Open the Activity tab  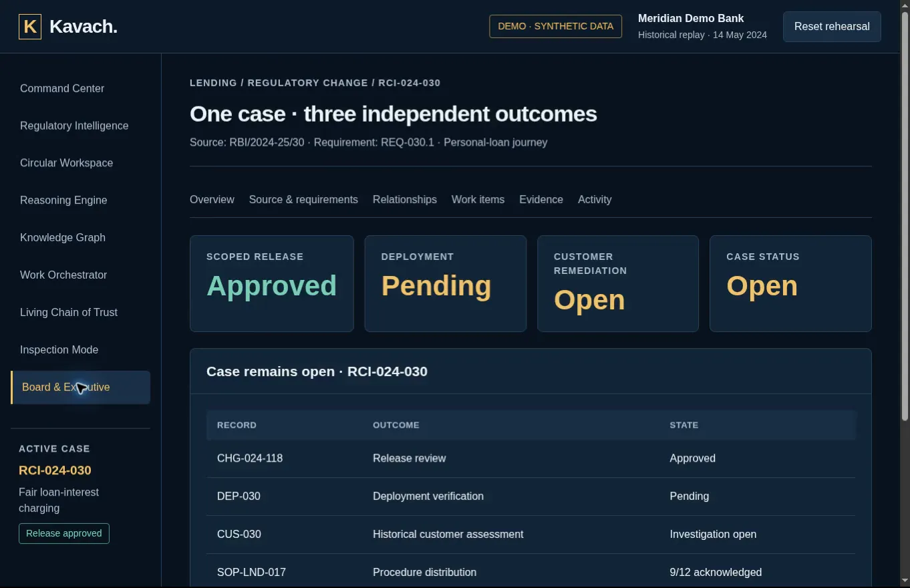[x=595, y=200]
